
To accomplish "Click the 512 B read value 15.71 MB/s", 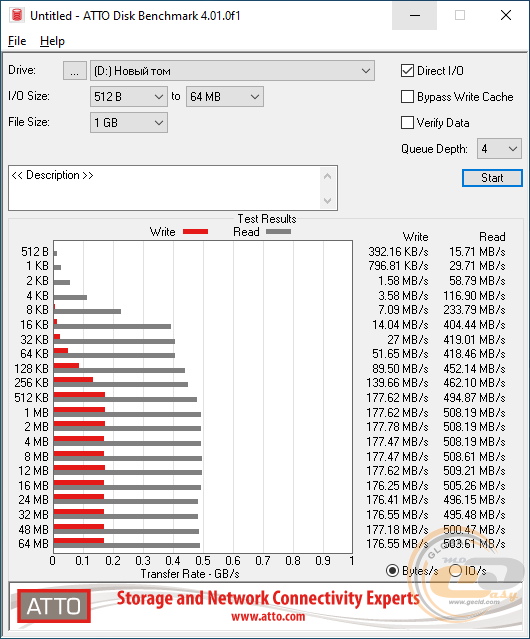I will (x=477, y=252).
